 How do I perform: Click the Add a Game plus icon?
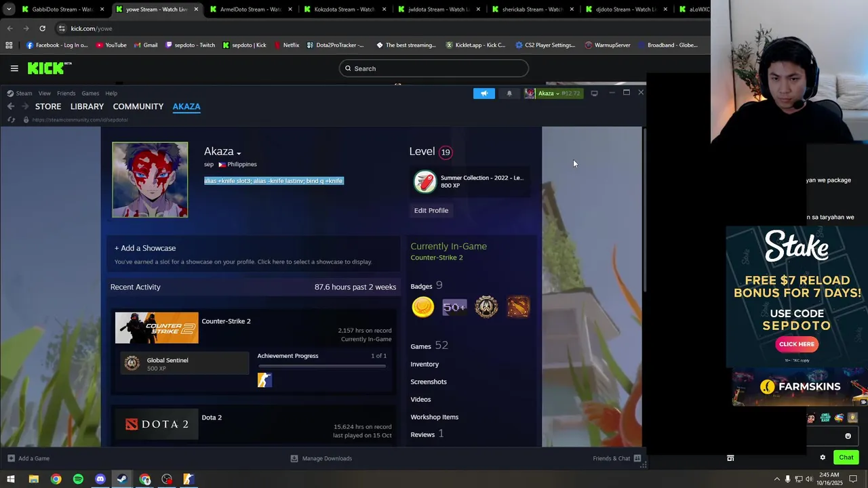tap(10, 458)
